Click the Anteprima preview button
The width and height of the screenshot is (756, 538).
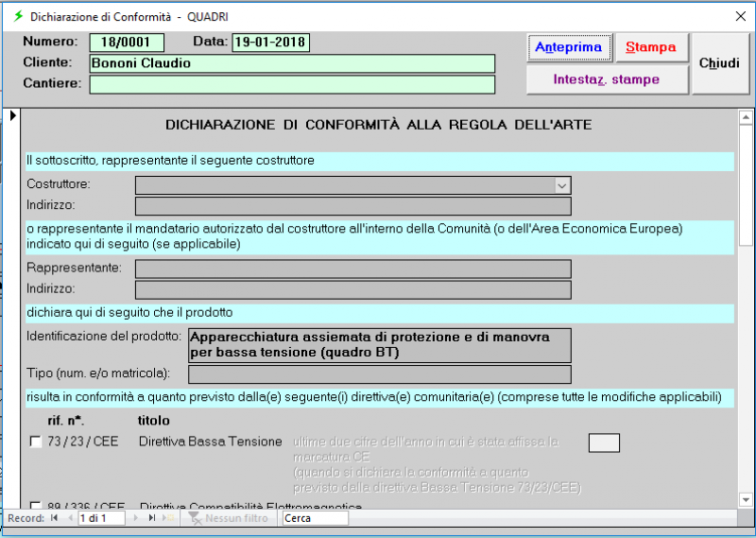569,47
